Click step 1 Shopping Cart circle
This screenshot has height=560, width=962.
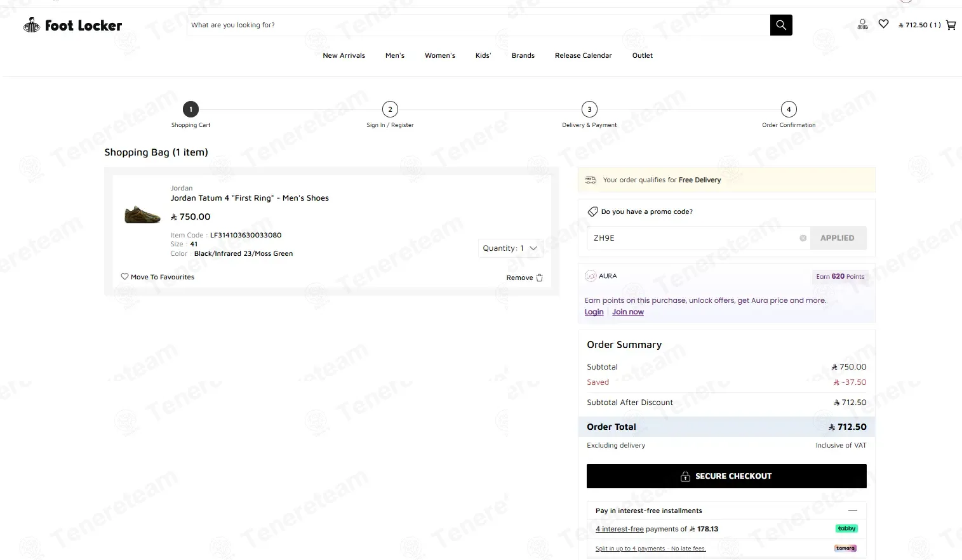[x=190, y=109]
